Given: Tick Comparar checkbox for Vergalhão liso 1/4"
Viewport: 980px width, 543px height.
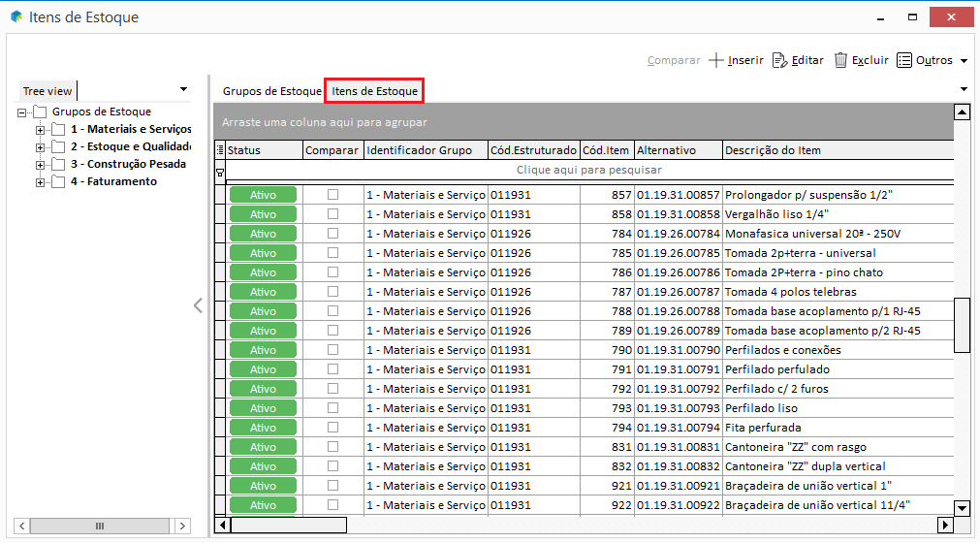Looking at the screenshot, I should pos(333,213).
